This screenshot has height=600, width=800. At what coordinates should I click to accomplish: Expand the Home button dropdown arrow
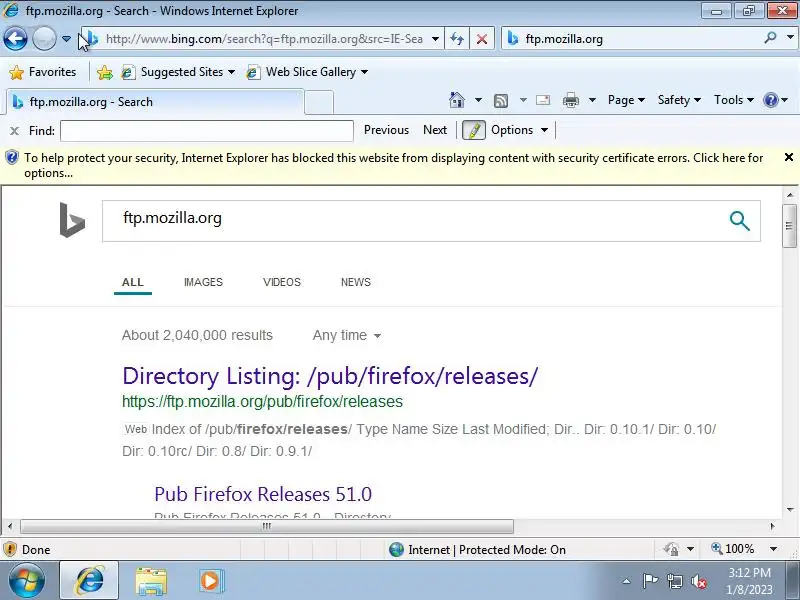point(478,100)
